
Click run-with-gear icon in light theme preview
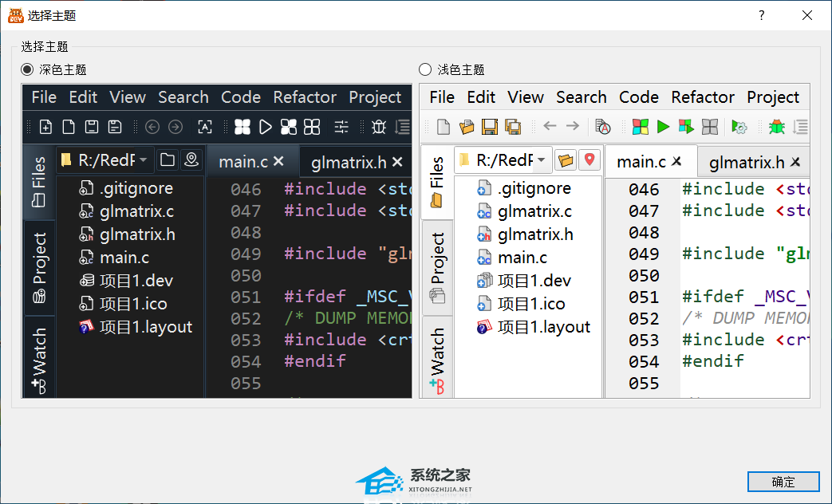click(x=739, y=127)
